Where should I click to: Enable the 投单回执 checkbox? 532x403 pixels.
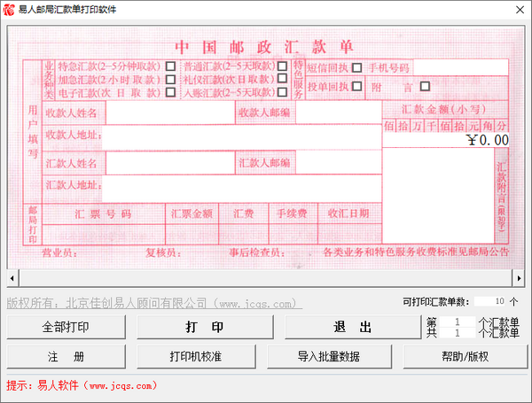pyautogui.click(x=356, y=86)
